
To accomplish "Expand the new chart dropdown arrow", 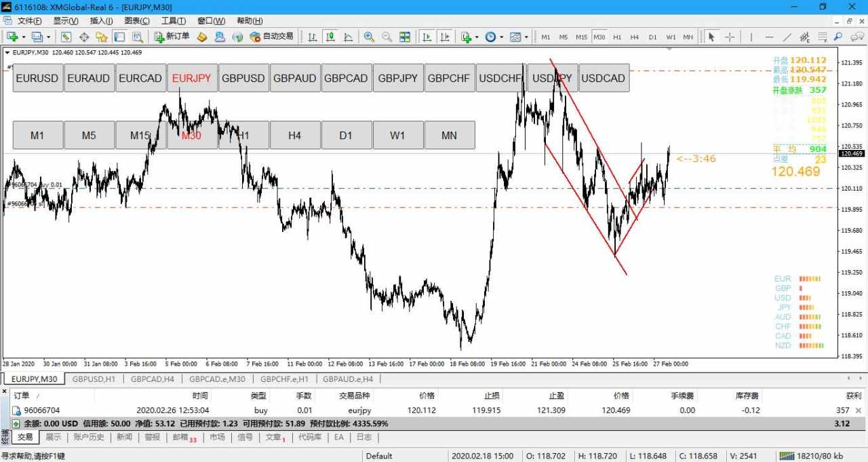I will 24,37.
